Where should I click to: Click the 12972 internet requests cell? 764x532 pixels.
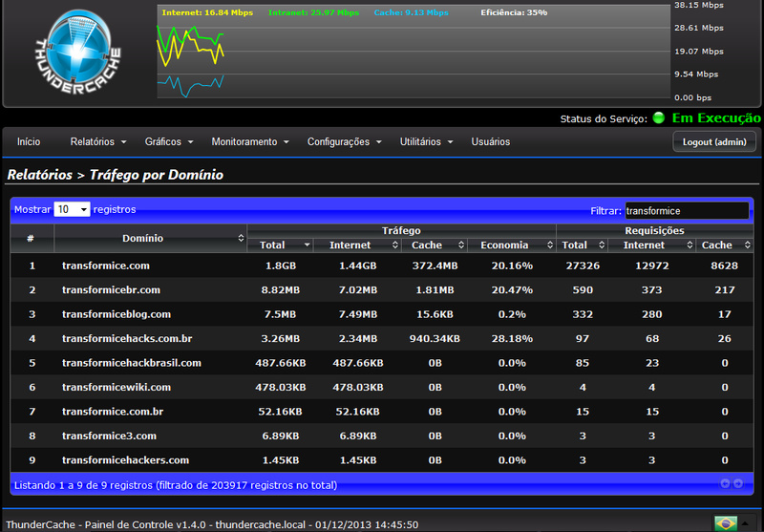652,266
